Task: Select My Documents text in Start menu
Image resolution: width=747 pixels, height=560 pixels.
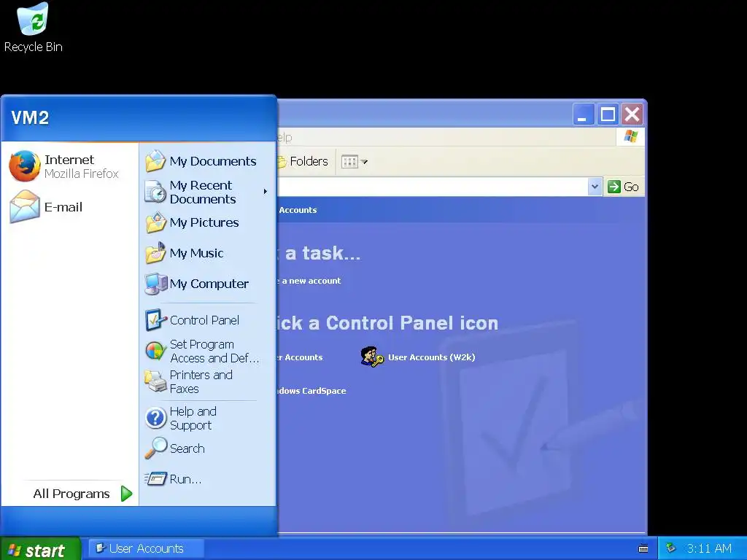Action: pyautogui.click(x=213, y=161)
